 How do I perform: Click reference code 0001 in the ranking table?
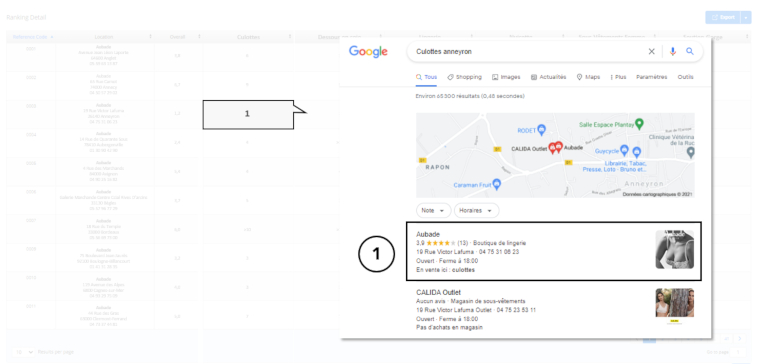[31, 49]
